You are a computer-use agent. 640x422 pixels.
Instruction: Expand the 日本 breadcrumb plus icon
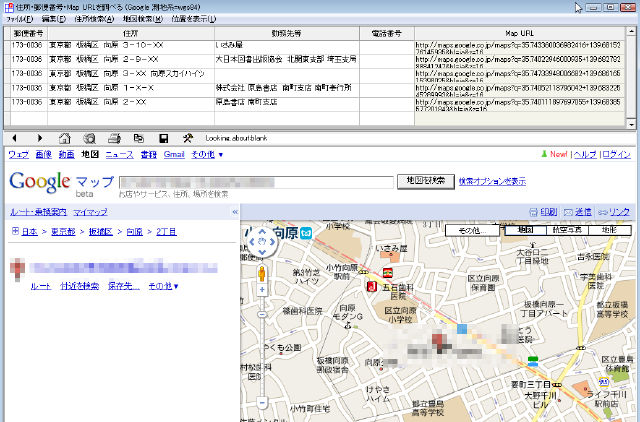[x=15, y=231]
